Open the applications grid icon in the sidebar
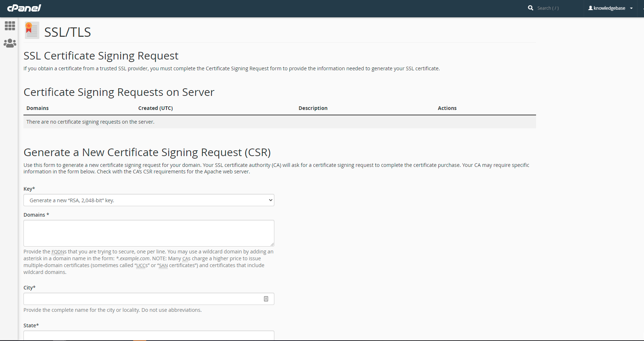Screen dimensions: 644x341 [10, 26]
